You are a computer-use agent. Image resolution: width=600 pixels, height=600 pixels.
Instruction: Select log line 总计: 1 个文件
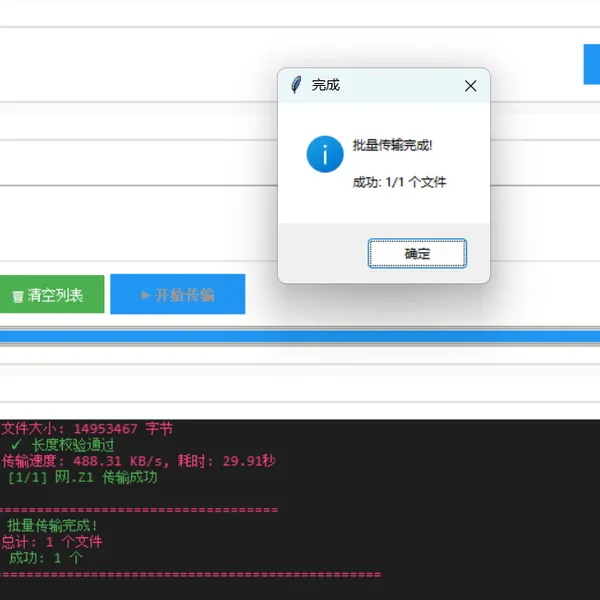coord(52,542)
